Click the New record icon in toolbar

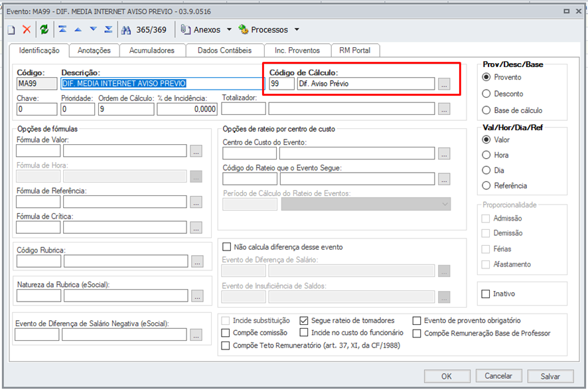11,30
